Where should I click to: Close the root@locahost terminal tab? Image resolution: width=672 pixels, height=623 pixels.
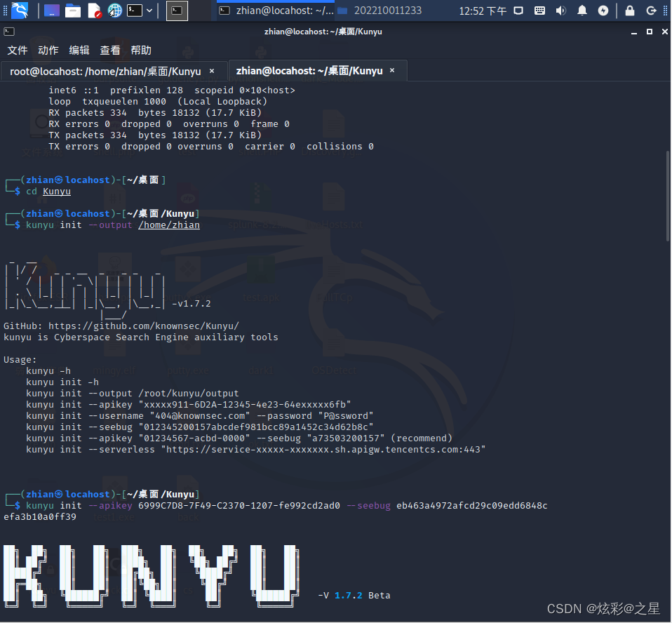212,71
